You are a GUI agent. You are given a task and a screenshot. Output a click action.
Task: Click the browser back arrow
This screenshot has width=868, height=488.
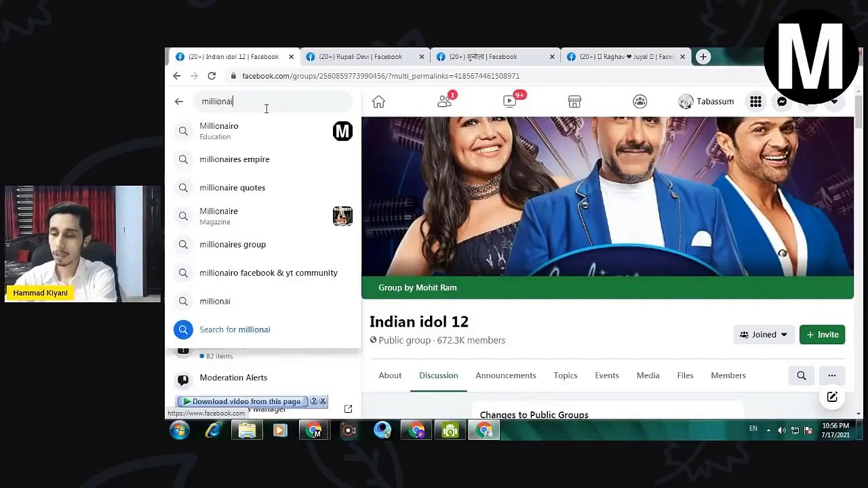coord(177,76)
